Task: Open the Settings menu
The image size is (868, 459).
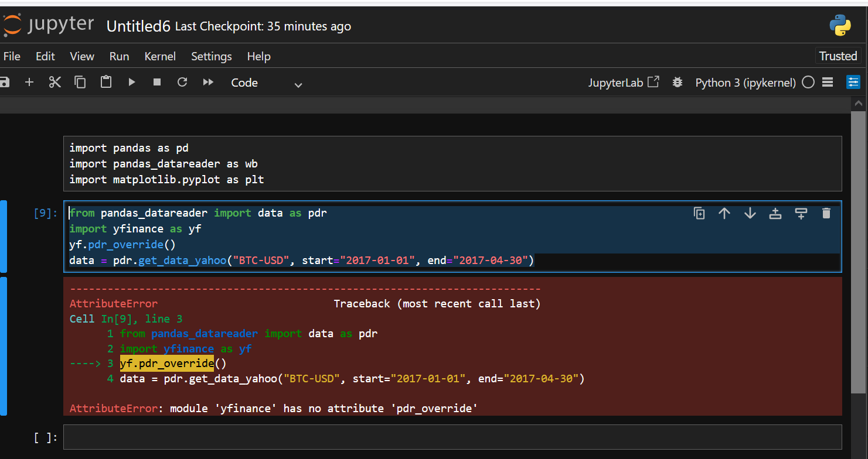Action: [x=211, y=56]
